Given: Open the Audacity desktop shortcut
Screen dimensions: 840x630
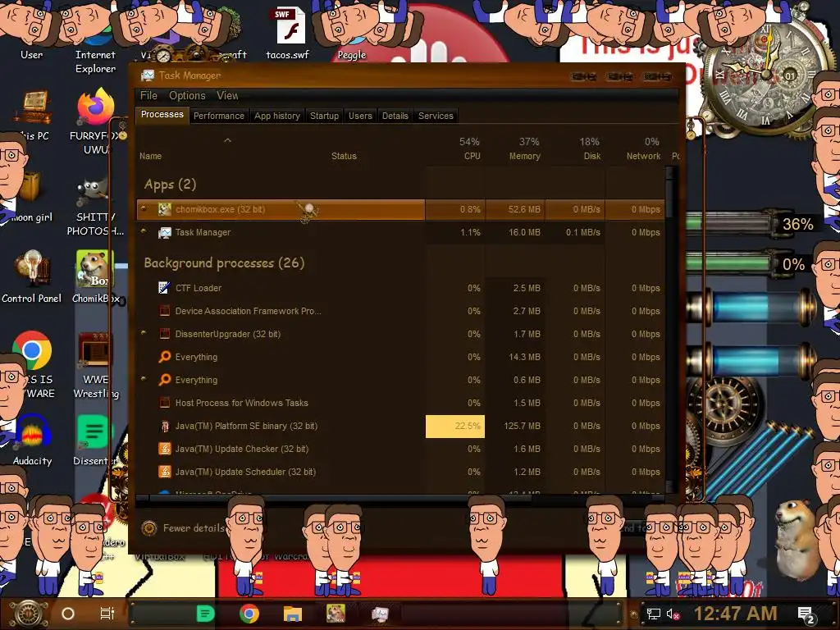Looking at the screenshot, I should (x=33, y=431).
